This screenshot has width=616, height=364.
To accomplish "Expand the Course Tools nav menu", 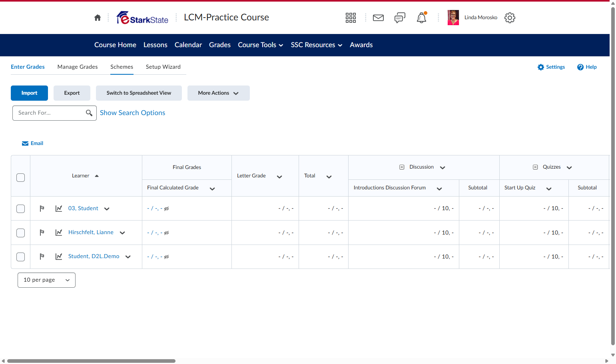I will (261, 45).
